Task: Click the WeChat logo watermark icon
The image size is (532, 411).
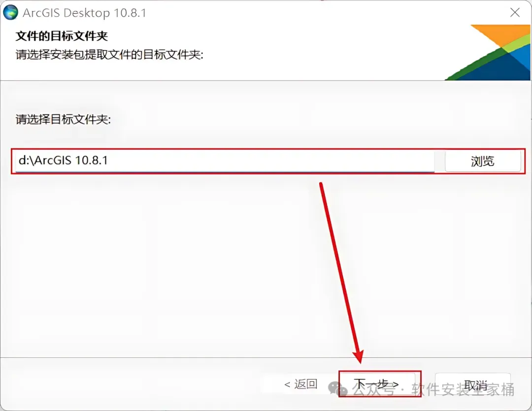Action: tap(338, 389)
